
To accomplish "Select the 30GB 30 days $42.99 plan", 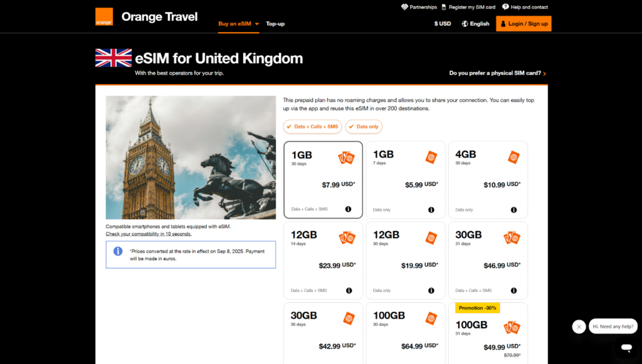I will [x=323, y=333].
